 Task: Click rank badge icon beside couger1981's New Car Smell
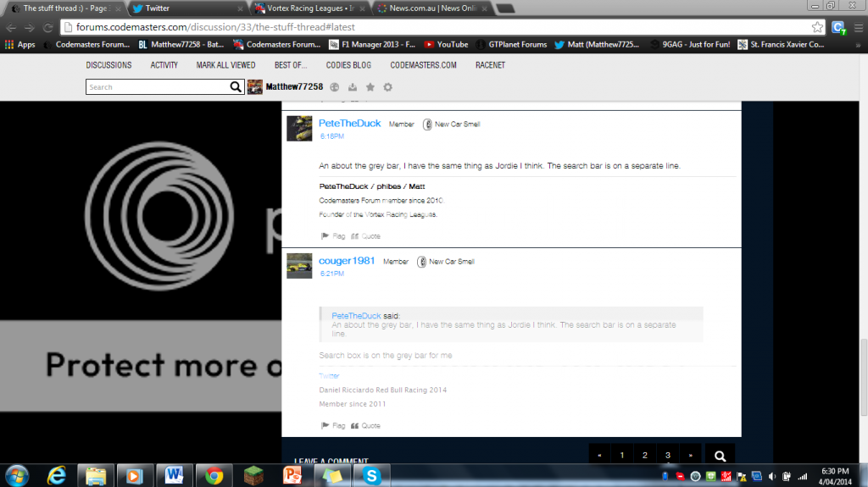click(422, 262)
